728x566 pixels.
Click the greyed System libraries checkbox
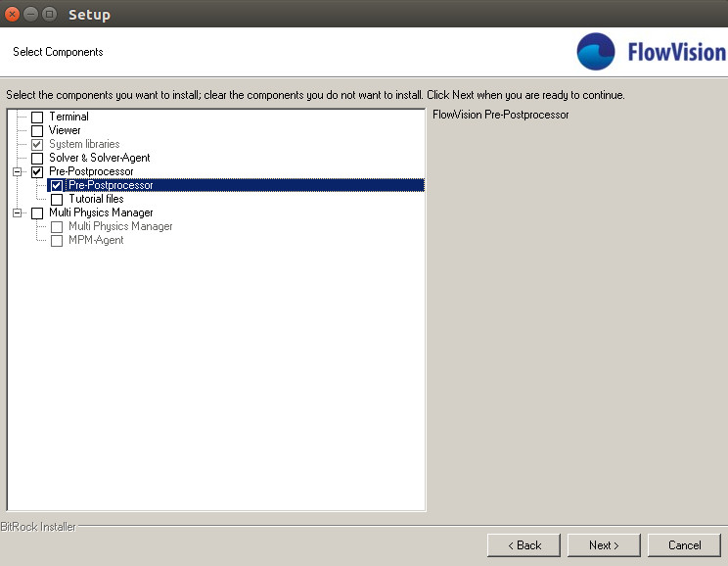[37, 145]
